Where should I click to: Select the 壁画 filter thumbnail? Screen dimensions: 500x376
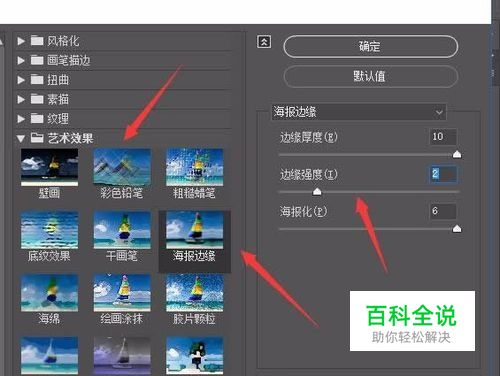tap(49, 167)
